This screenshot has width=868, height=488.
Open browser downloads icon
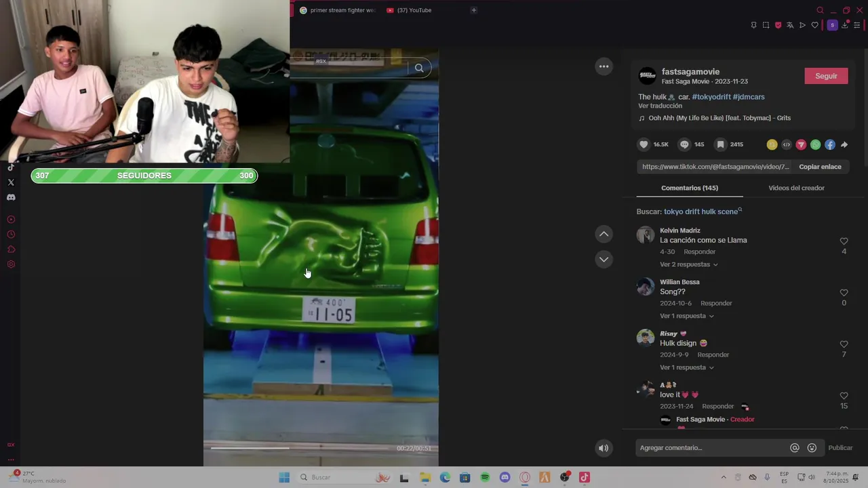(x=845, y=25)
